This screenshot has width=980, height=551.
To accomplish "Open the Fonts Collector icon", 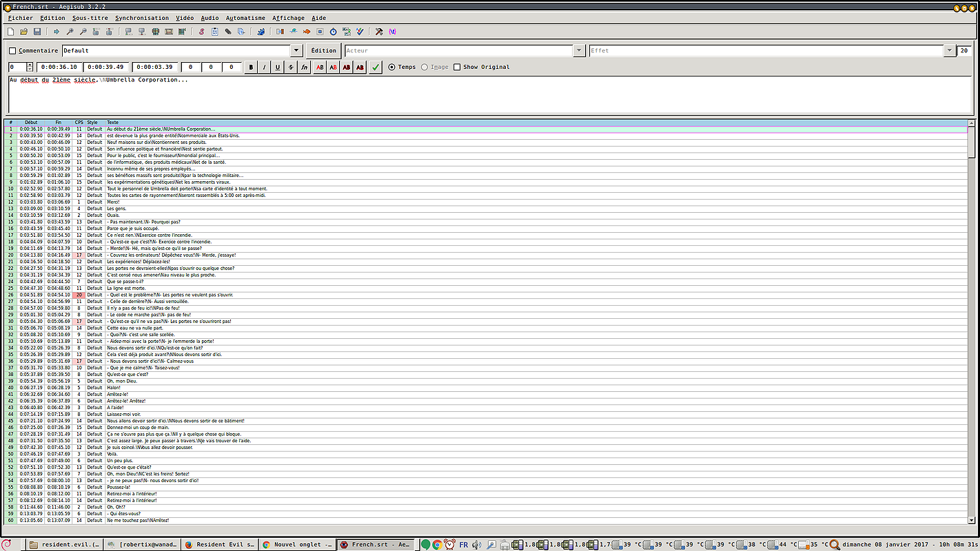I will [241, 32].
